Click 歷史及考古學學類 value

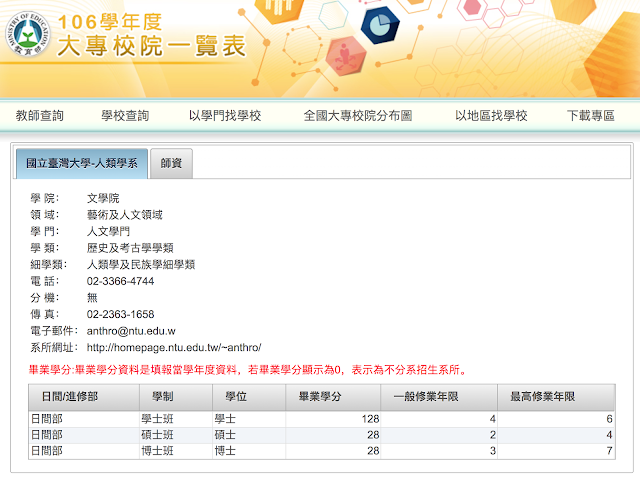[130, 248]
